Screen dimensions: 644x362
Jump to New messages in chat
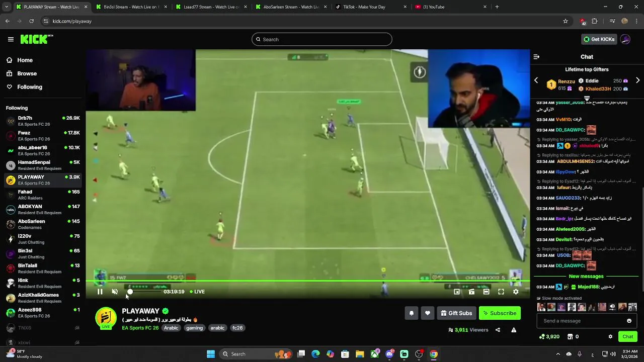[x=586, y=277]
